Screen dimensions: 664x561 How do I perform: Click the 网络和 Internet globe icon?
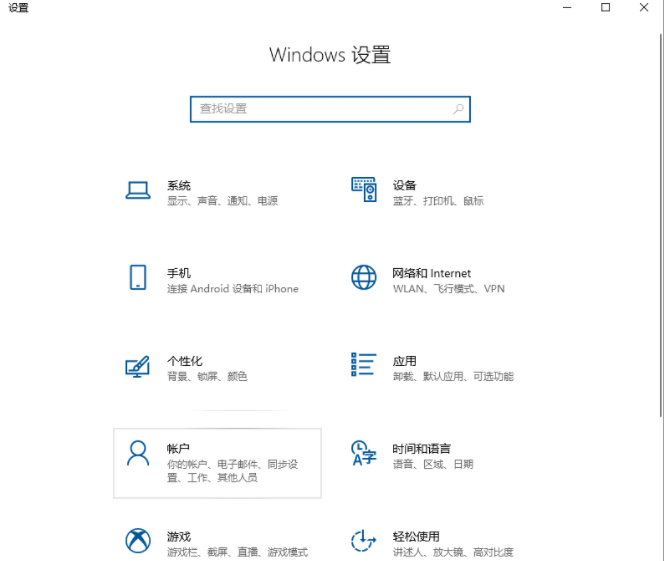(363, 278)
